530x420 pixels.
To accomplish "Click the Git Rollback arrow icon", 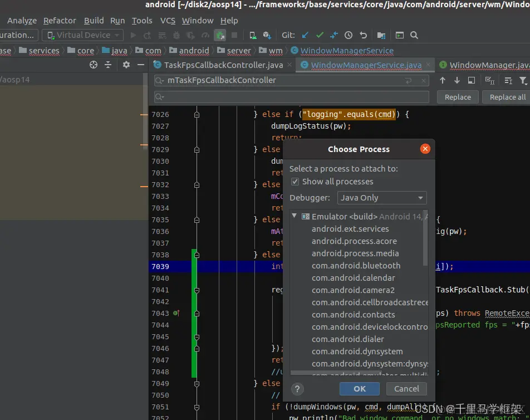I will (364, 35).
